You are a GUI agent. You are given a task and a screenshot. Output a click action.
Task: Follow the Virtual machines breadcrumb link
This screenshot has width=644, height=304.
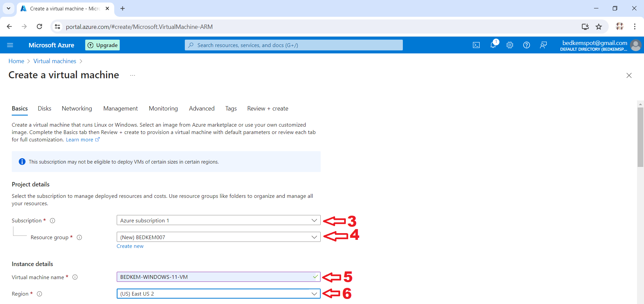[55, 61]
